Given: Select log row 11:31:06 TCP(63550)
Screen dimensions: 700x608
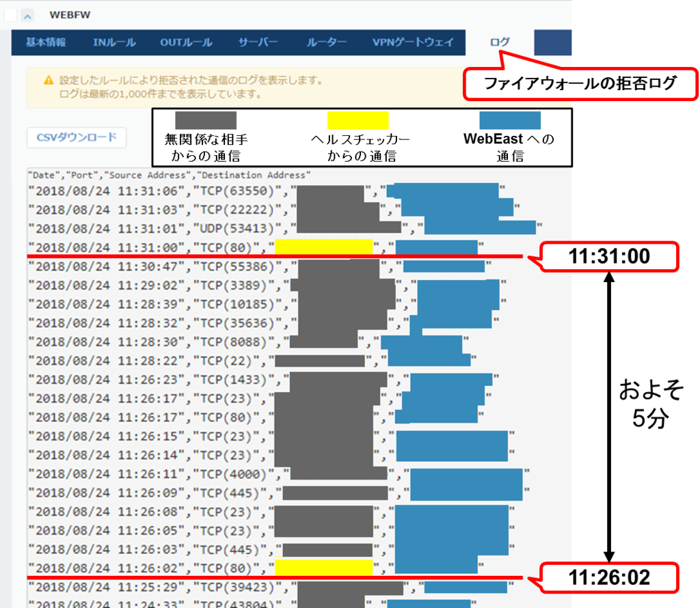Looking at the screenshot, I should point(267,191).
